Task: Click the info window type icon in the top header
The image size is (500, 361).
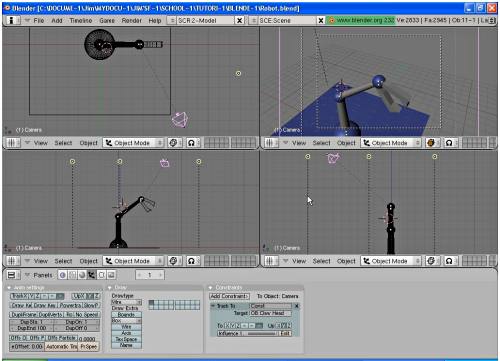Action: [x=12, y=20]
